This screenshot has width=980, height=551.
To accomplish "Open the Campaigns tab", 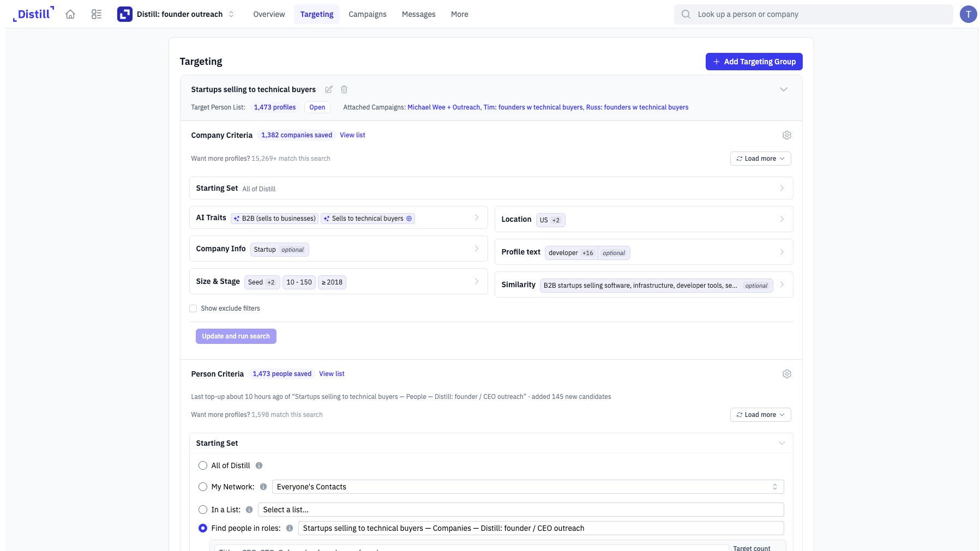I will coord(368,14).
